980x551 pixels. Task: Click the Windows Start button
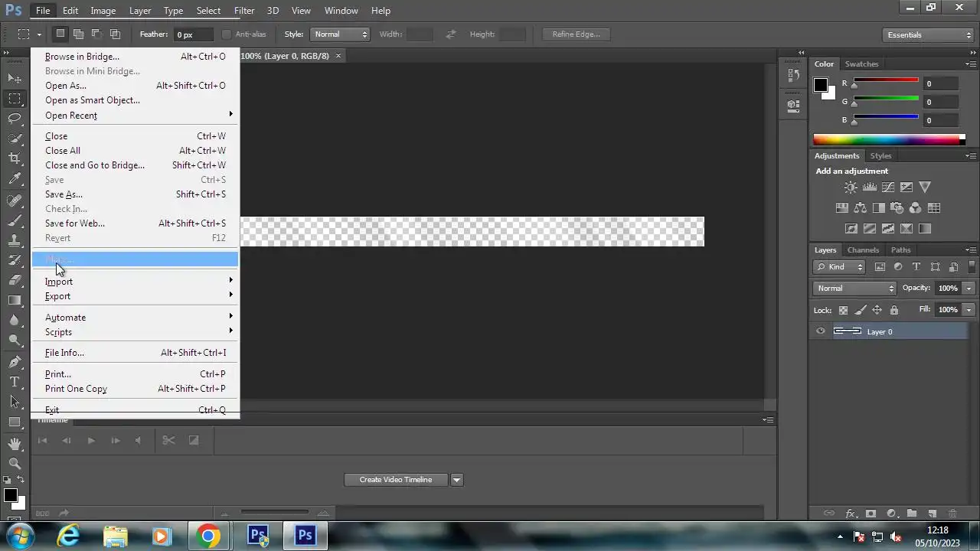19,536
